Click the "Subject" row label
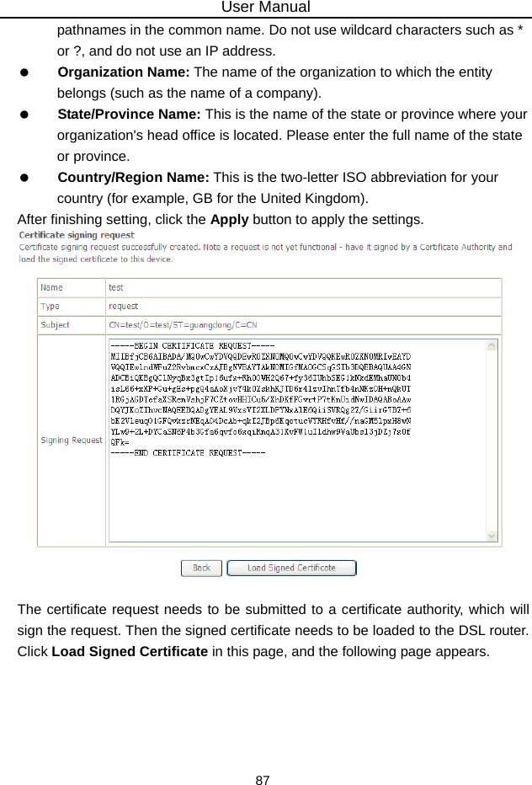 coord(55,325)
